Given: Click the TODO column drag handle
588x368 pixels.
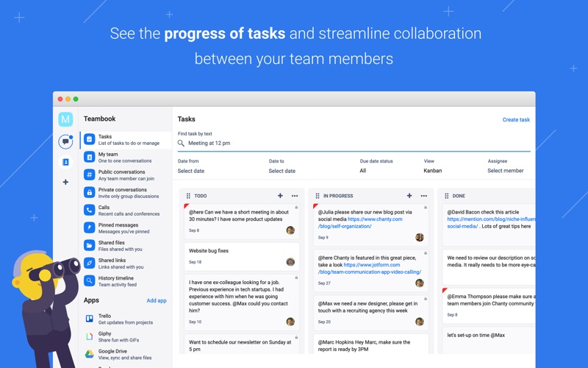Looking at the screenshot, I should [x=188, y=196].
